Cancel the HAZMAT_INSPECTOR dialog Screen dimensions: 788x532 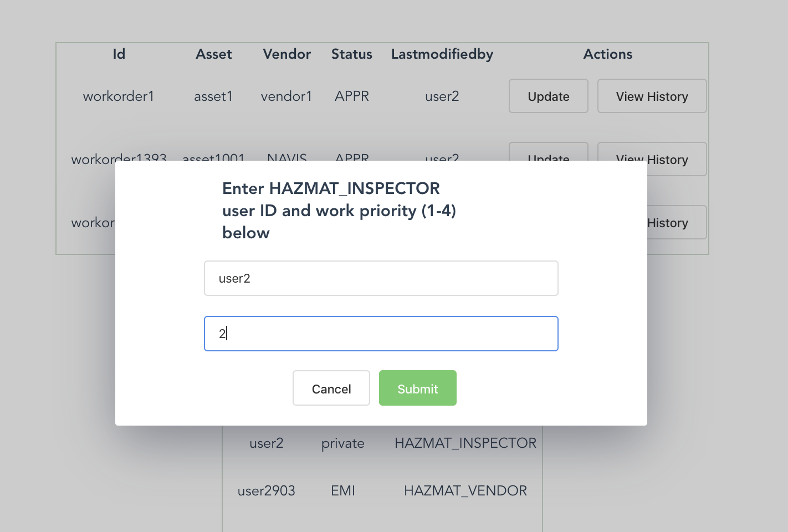[331, 388]
